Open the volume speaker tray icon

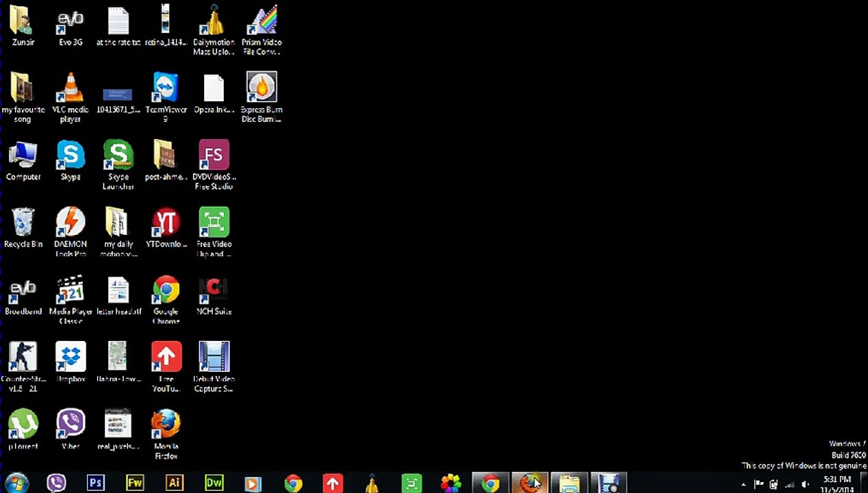tap(806, 485)
